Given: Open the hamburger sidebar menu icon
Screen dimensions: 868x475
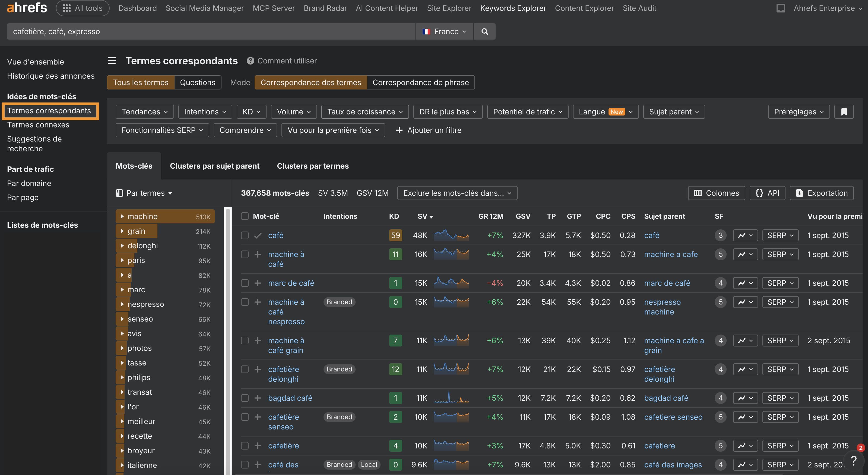Looking at the screenshot, I should point(112,61).
